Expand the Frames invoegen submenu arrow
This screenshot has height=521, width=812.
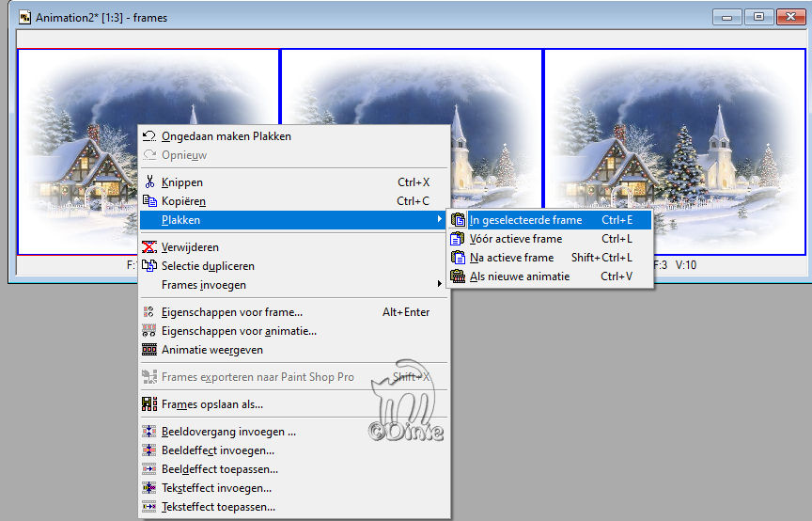[x=439, y=285]
